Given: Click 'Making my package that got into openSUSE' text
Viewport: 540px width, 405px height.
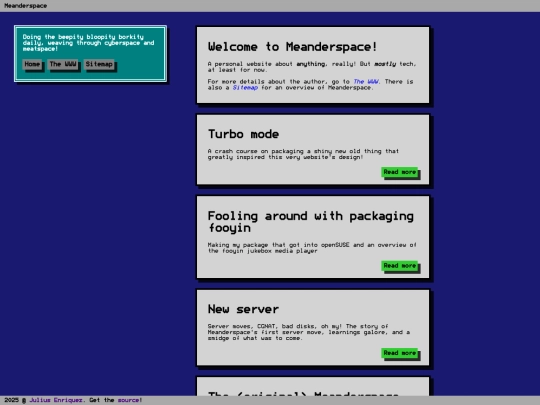Looking at the screenshot, I should (312, 248).
